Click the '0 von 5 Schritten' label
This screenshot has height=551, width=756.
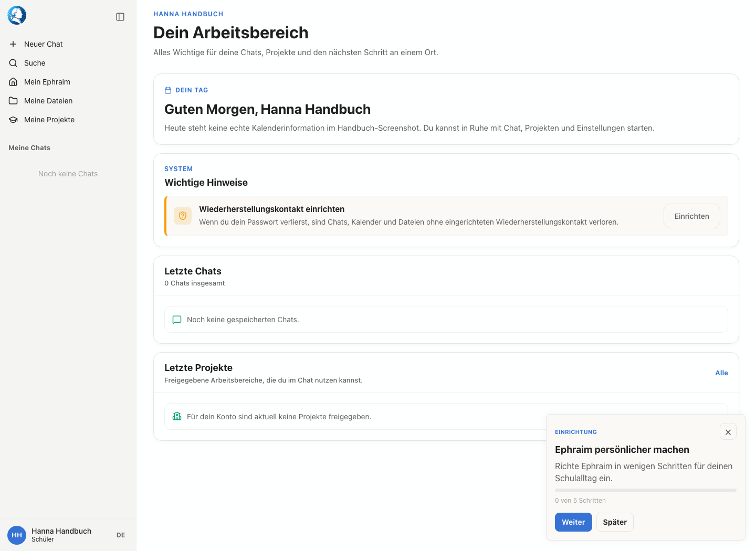(x=580, y=501)
